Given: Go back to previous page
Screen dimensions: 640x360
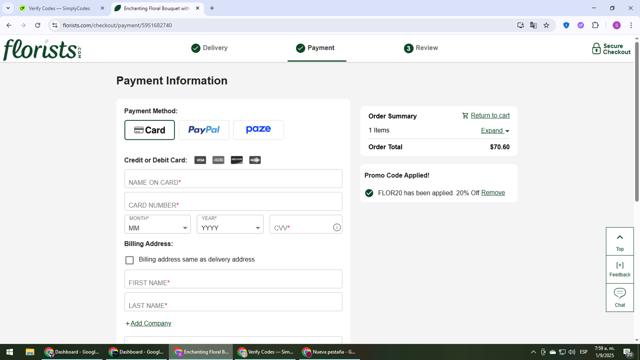Looking at the screenshot, I should [9, 25].
